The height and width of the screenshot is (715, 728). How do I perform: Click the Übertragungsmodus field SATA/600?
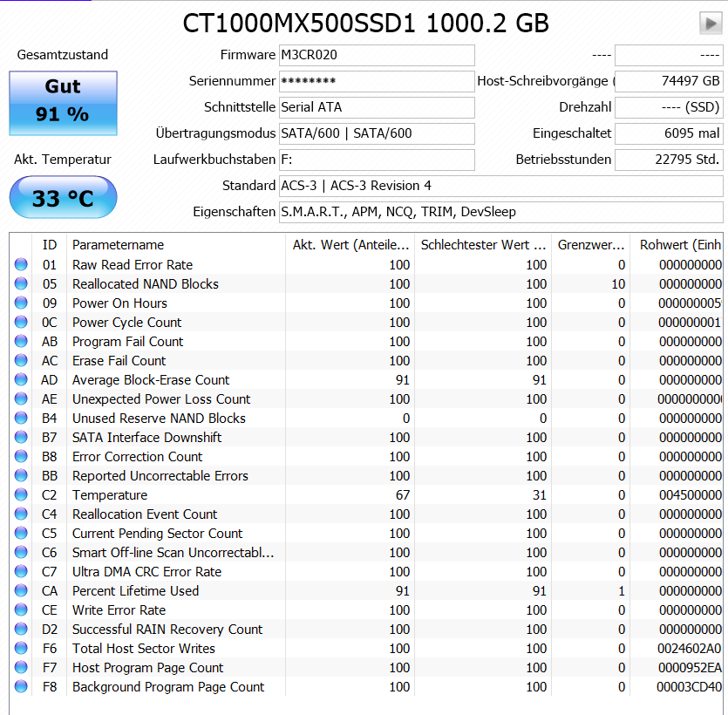pos(377,133)
